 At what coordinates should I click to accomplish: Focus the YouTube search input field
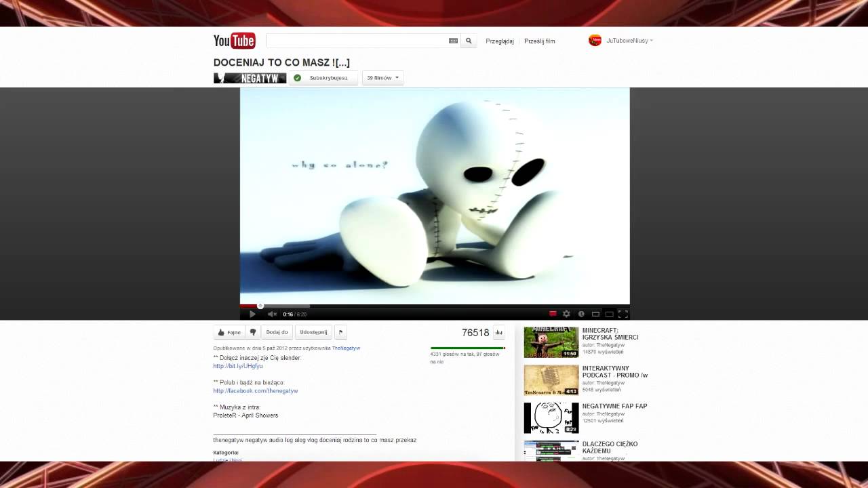tap(358, 41)
